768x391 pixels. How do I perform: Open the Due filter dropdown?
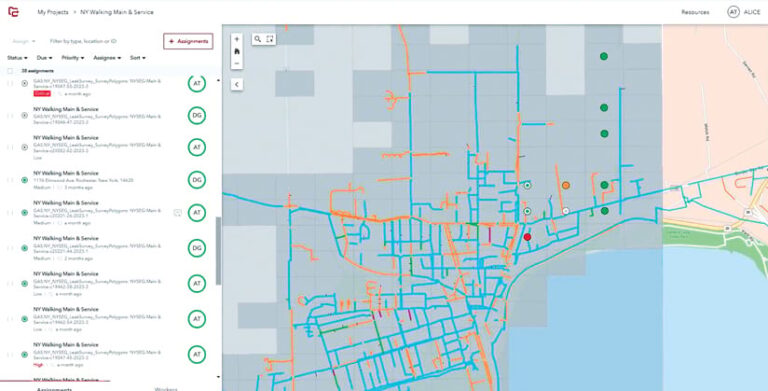[44, 58]
